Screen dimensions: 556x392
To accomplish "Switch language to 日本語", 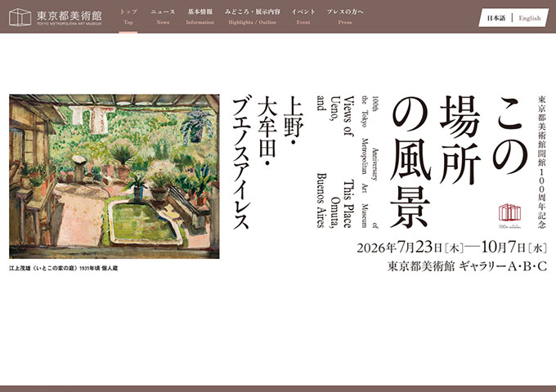I will point(495,18).
